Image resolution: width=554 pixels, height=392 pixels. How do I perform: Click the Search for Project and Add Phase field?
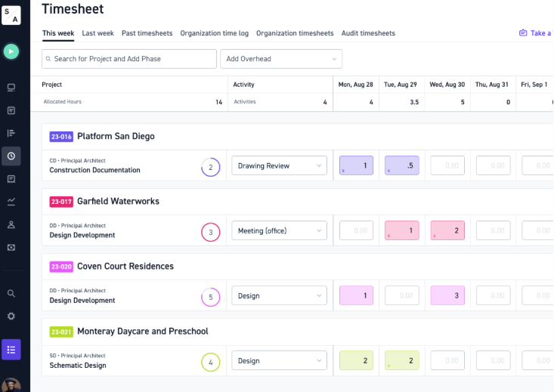click(x=129, y=59)
